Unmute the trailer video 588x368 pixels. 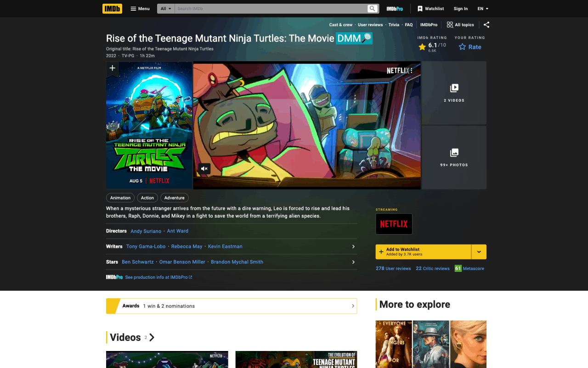click(204, 168)
